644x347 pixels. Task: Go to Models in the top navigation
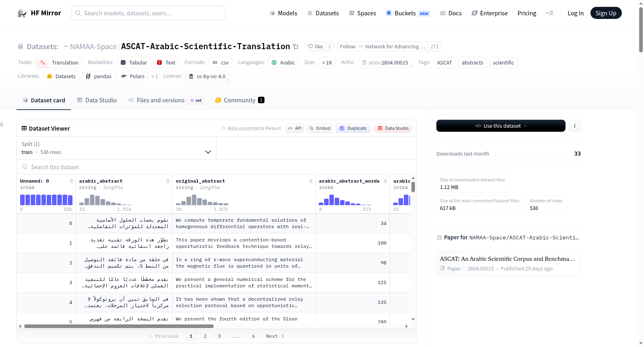(283, 13)
